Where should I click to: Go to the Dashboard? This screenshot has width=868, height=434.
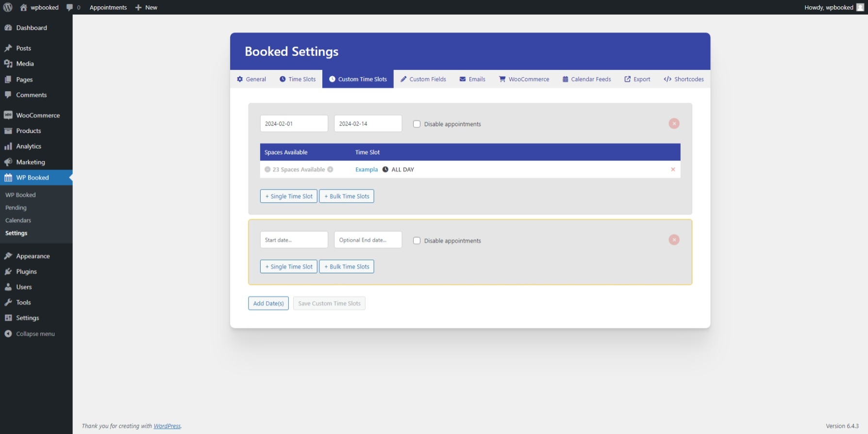click(x=36, y=28)
